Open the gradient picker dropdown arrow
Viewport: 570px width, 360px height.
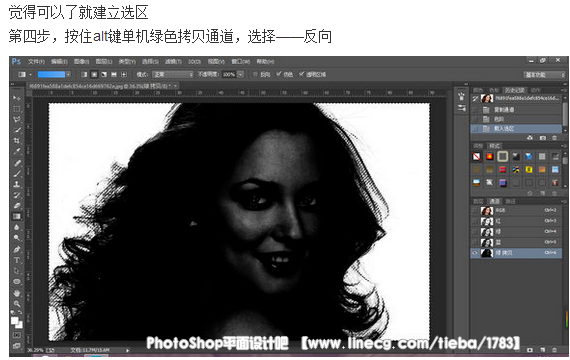click(68, 74)
